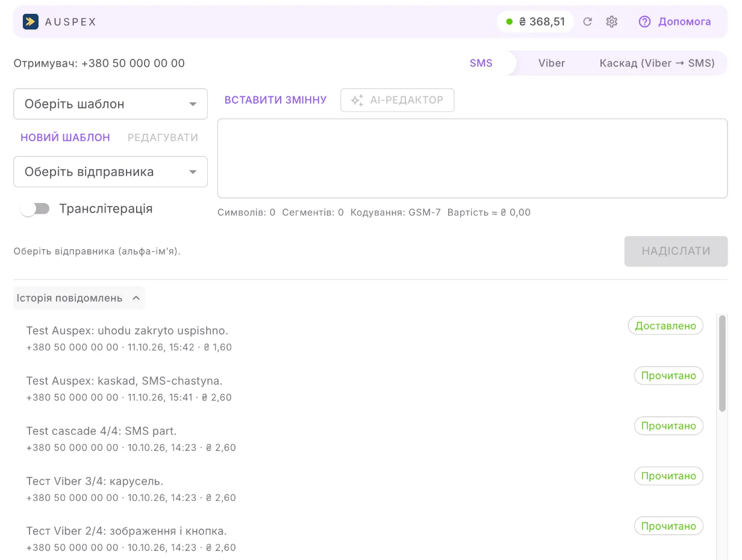Switch to the SMS tab
This screenshot has height=560, width=742.
pyautogui.click(x=481, y=63)
